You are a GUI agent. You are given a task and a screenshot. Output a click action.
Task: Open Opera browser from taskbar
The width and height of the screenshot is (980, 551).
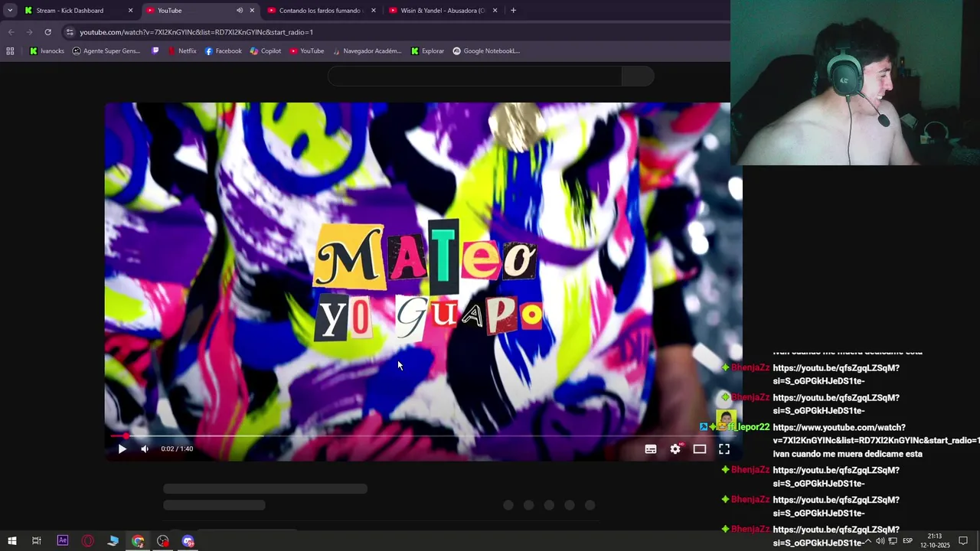(x=88, y=541)
